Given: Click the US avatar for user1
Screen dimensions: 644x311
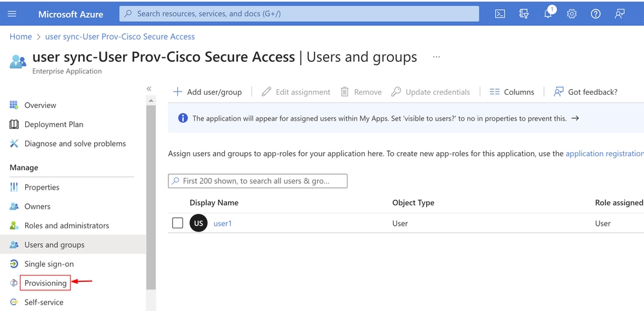Looking at the screenshot, I should tap(199, 223).
